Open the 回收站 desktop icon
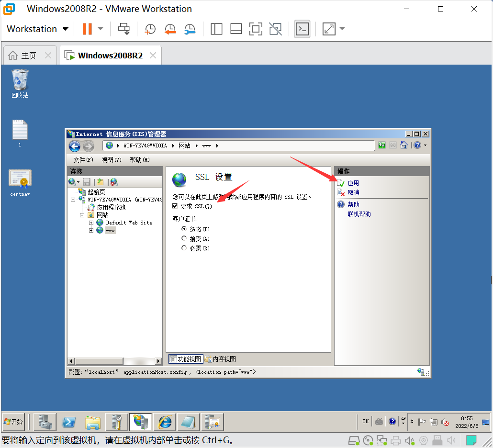The height and width of the screenshot is (448, 493). 20,84
